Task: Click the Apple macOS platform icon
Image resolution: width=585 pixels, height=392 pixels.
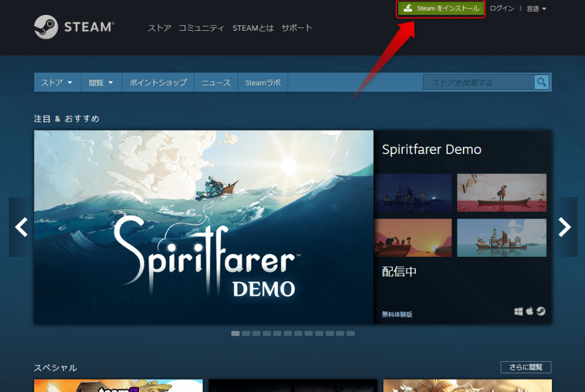Action: click(530, 311)
